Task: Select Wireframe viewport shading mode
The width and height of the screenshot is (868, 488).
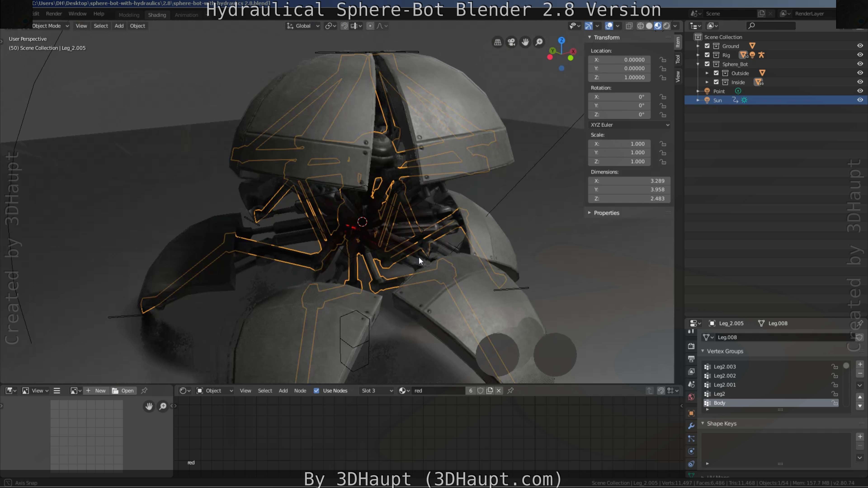Action: pyautogui.click(x=641, y=26)
